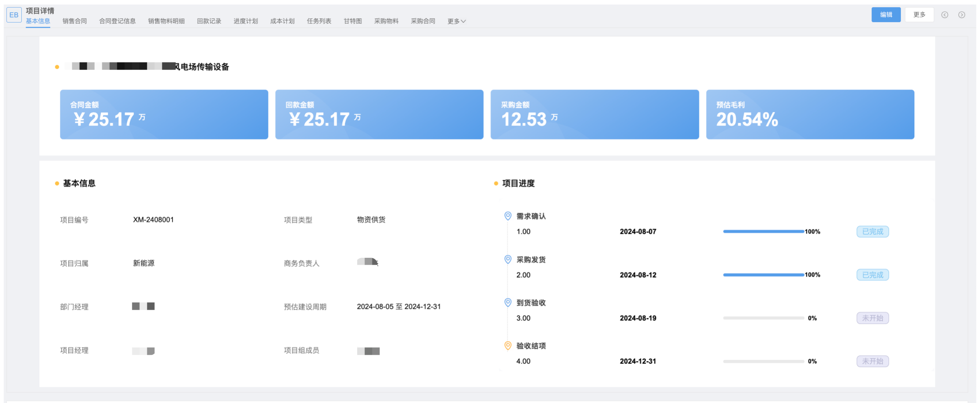The image size is (980, 403).
Task: Click the date 2024-08-19 in 到货验收 row
Action: [x=638, y=318]
